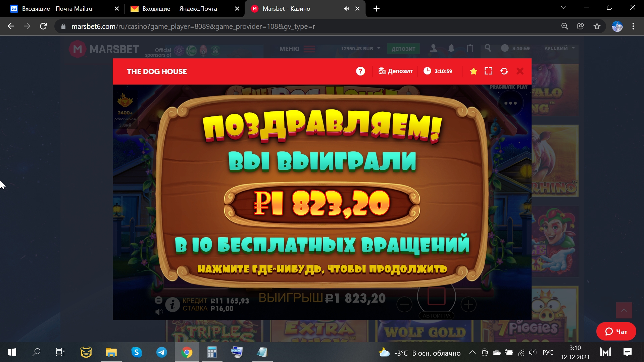Expand the tab search chevron
This screenshot has width=644, height=362.
pos(563,7)
